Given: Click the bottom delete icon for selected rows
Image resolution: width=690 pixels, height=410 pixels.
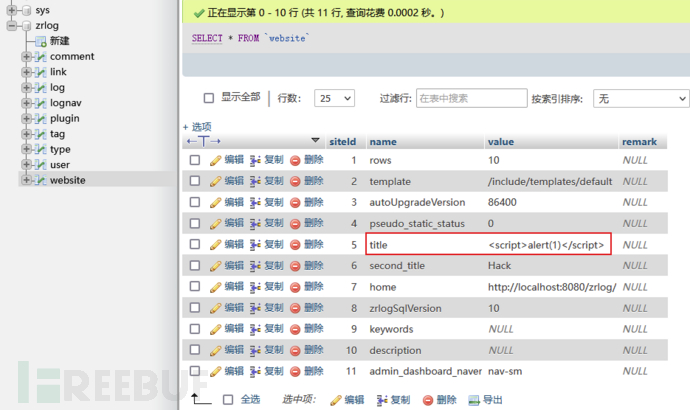Looking at the screenshot, I should point(428,400).
